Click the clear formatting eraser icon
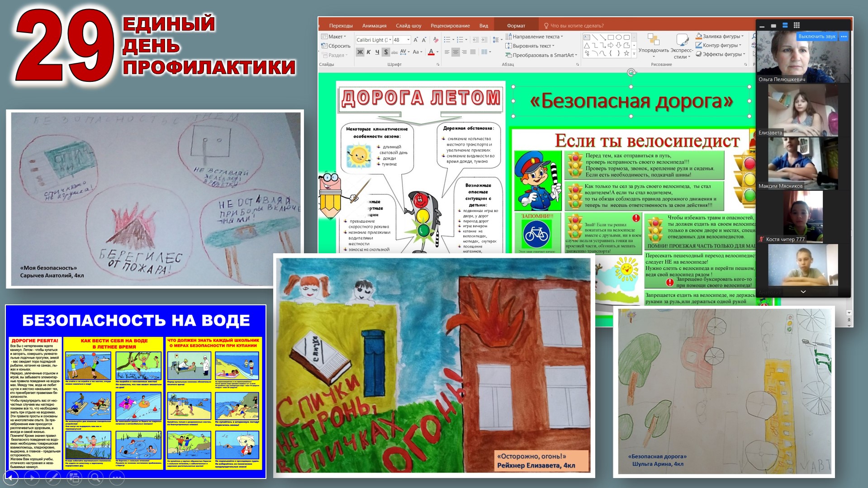Image resolution: width=868 pixels, height=488 pixels. [436, 40]
